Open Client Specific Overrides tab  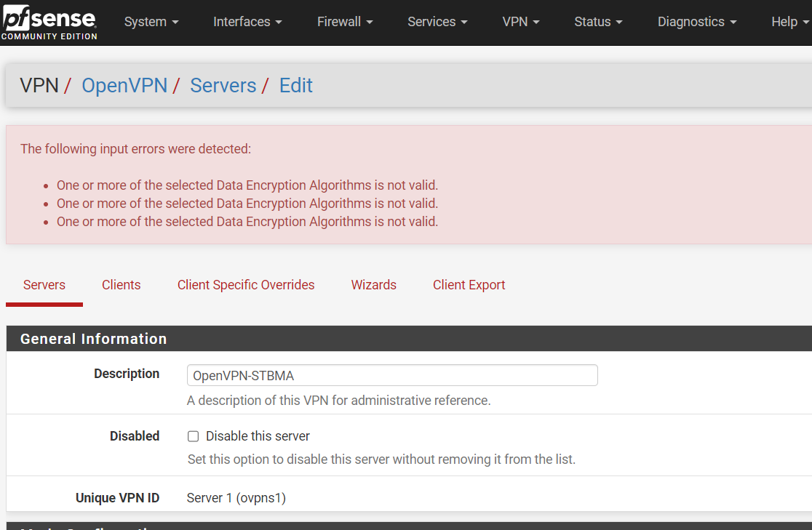pos(246,285)
